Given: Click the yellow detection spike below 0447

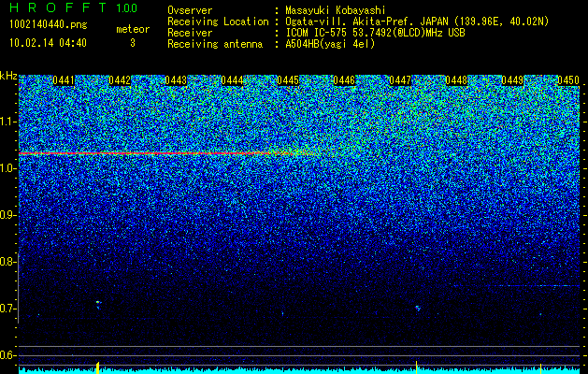Looking at the screenshot, I should (417, 366).
